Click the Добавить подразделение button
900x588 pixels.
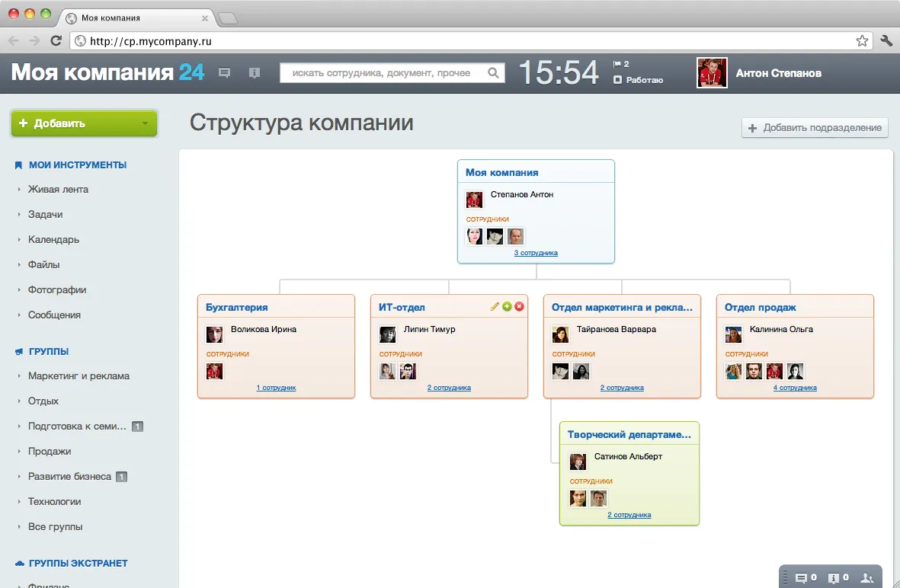815,128
